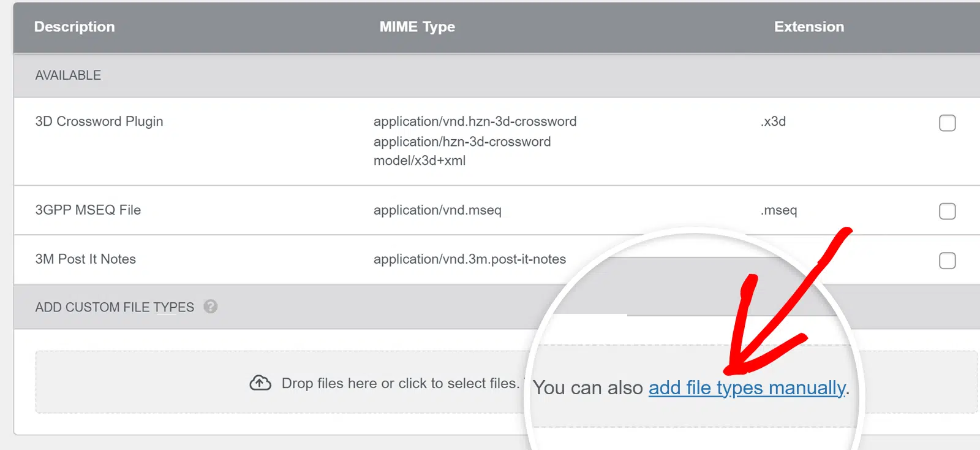Open help icon beside Add Custom File Types

pyautogui.click(x=211, y=307)
